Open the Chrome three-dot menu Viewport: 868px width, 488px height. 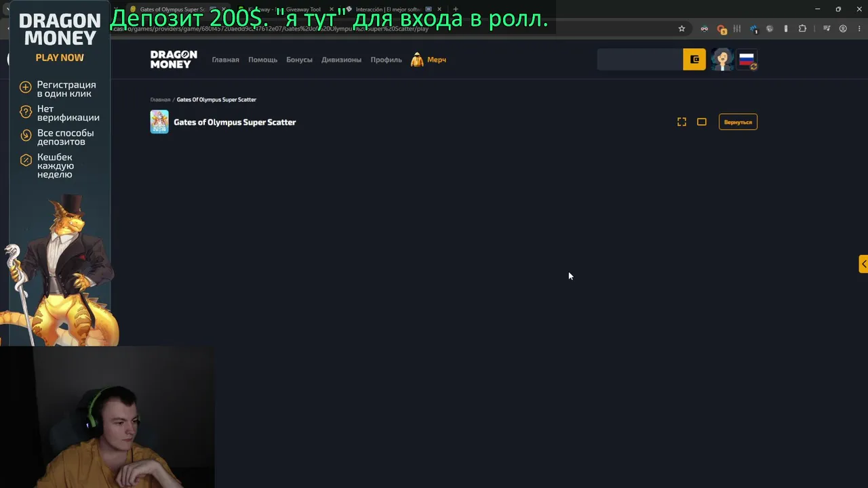858,28
